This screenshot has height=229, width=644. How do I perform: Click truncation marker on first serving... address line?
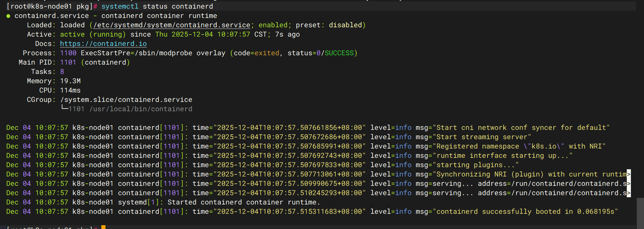pyautogui.click(x=628, y=184)
